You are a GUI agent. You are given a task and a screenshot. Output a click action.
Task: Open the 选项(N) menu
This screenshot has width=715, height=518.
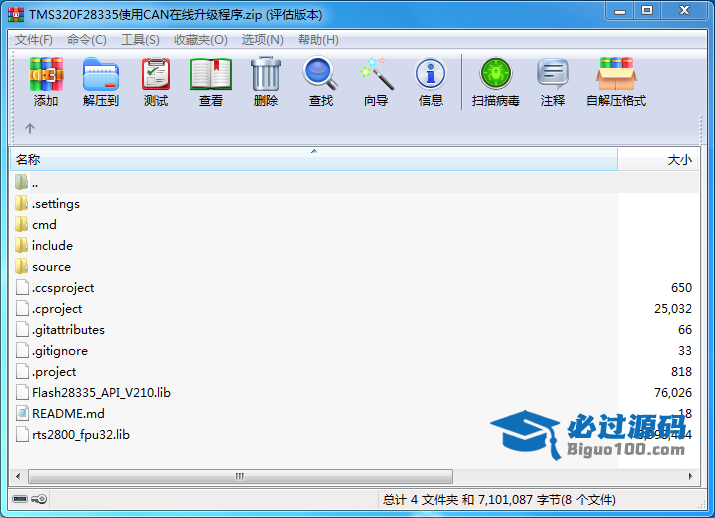coord(263,40)
